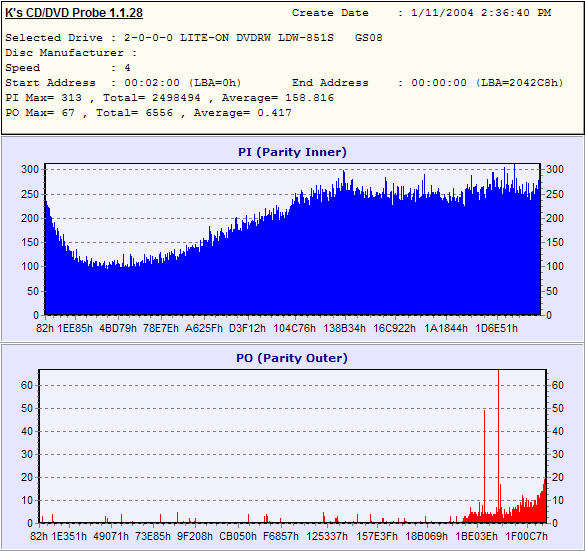Select the Create Date value 1/11/2004 2:36:40 PM
This screenshot has height=551, width=585.
coord(481,13)
